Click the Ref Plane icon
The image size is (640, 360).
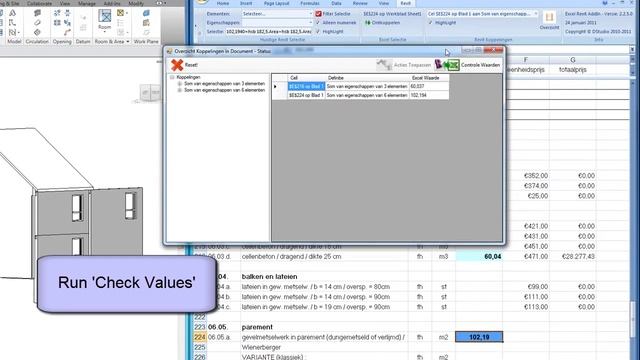point(146,32)
